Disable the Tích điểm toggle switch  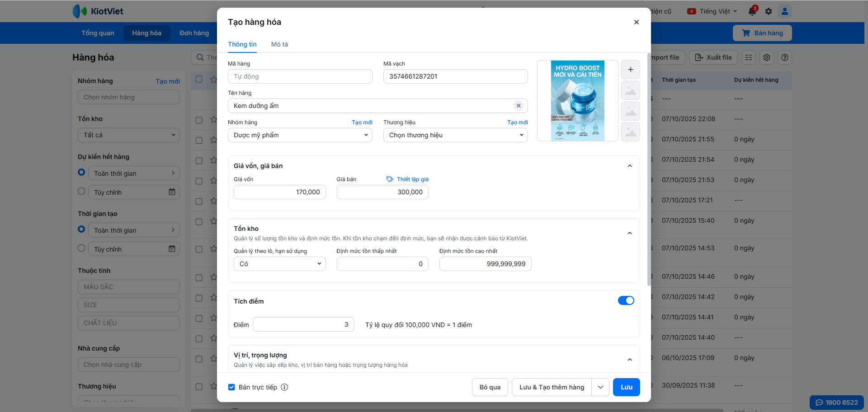coord(626,301)
